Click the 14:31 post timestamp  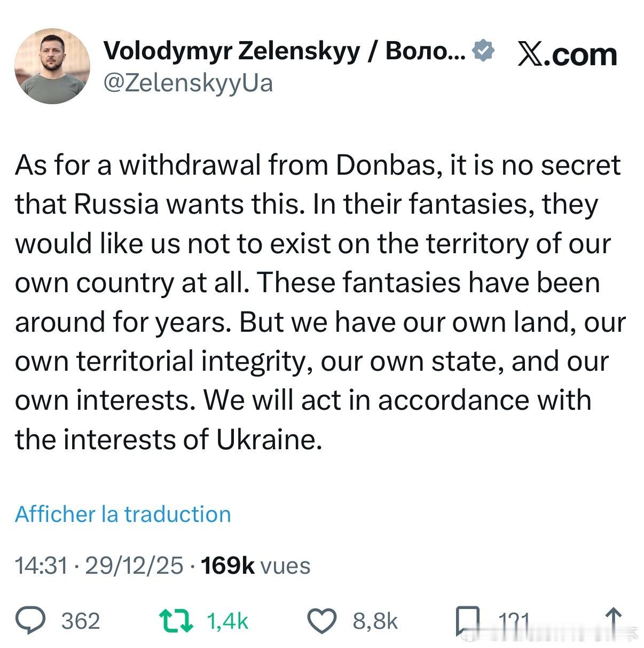tap(42, 565)
